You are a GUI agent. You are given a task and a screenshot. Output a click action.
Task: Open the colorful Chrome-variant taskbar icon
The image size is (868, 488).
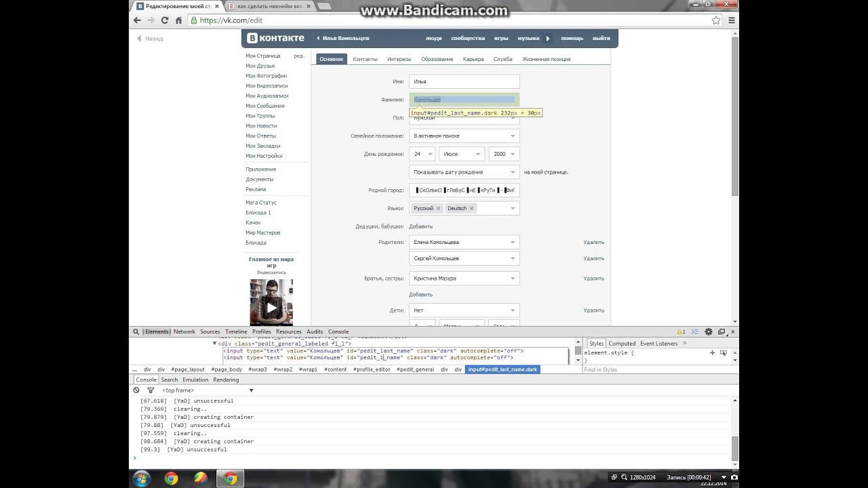click(201, 479)
